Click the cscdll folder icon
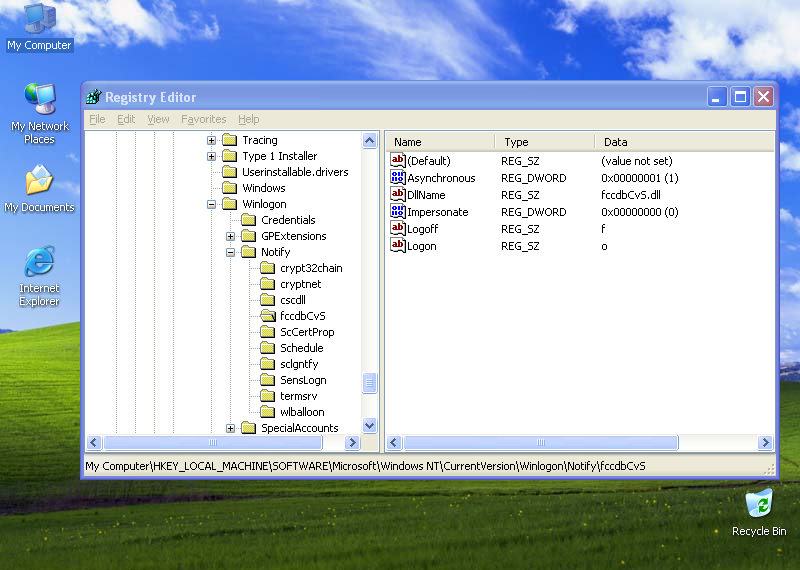The image size is (800, 570). coord(268,300)
